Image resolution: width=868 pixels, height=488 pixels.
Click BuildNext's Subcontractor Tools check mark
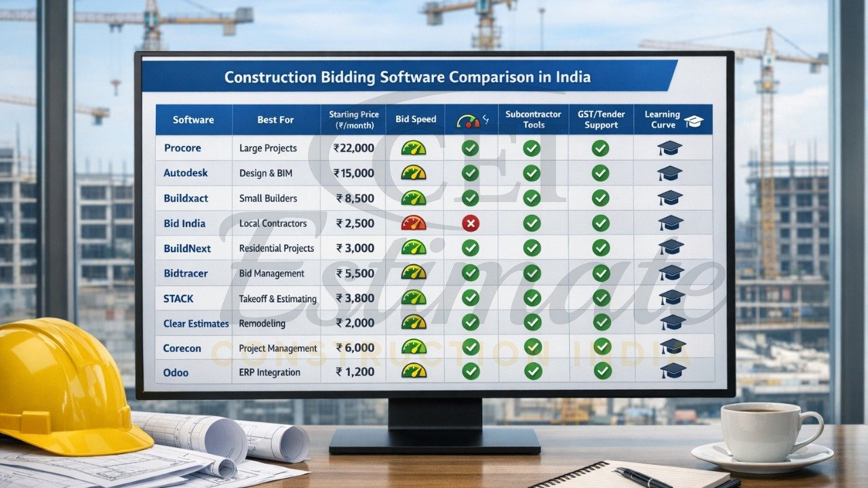click(532, 247)
